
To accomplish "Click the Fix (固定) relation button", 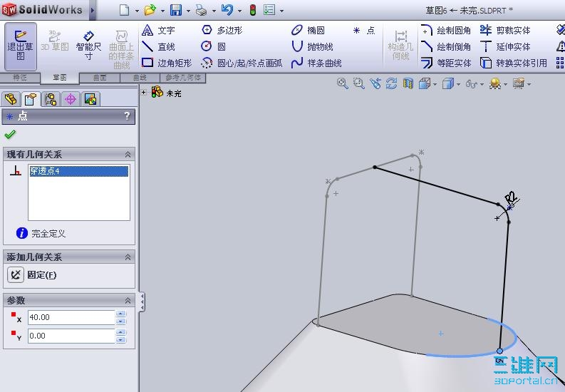I will tap(16, 275).
